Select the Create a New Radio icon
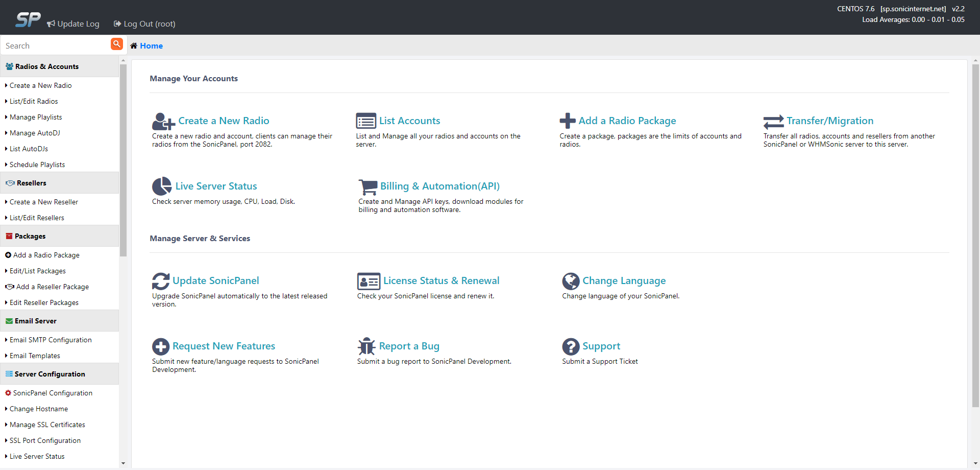The image size is (980, 470). point(162,121)
